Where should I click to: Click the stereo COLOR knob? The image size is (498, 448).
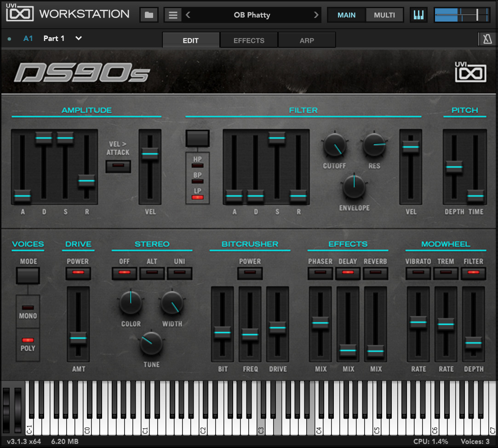(131, 303)
